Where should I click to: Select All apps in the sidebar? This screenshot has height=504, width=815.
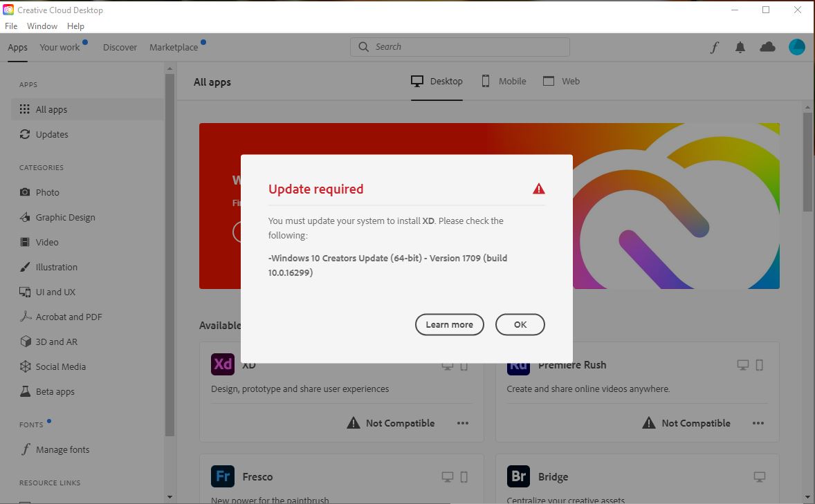[x=88, y=109]
